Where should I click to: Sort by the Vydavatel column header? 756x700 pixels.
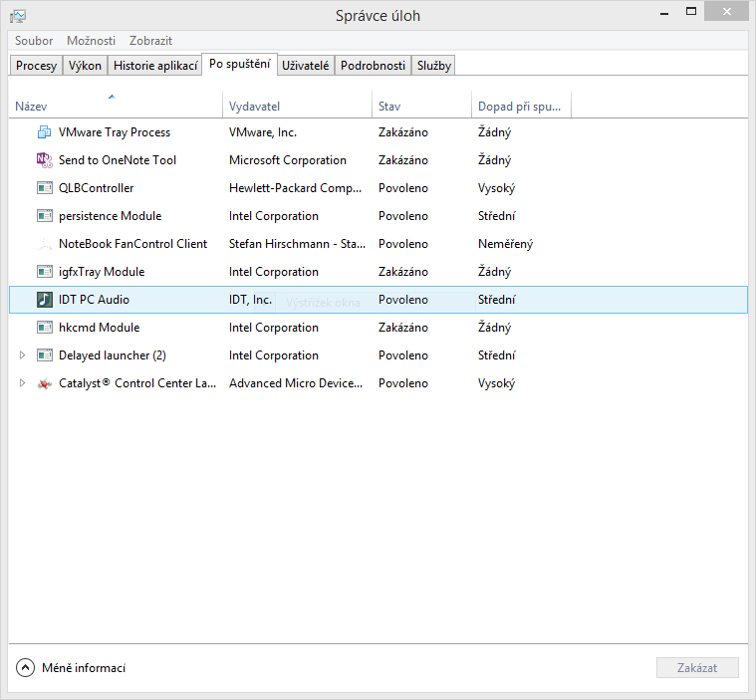tap(298, 105)
